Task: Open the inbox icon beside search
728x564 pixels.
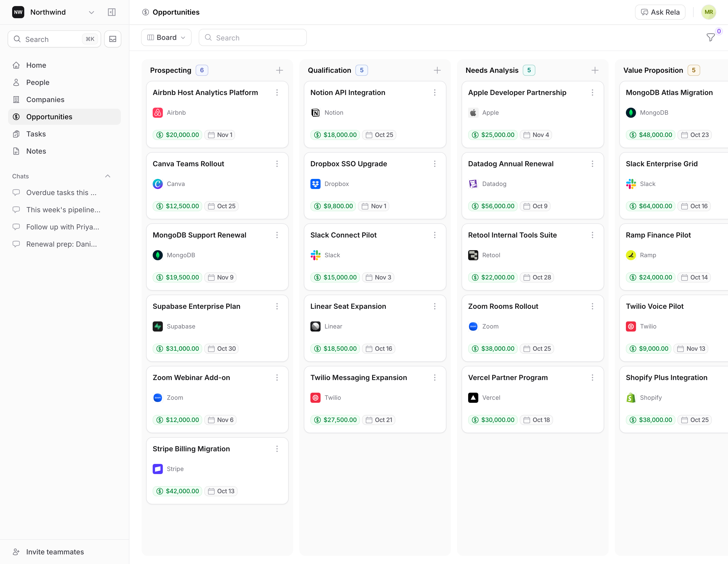Action: (x=113, y=39)
